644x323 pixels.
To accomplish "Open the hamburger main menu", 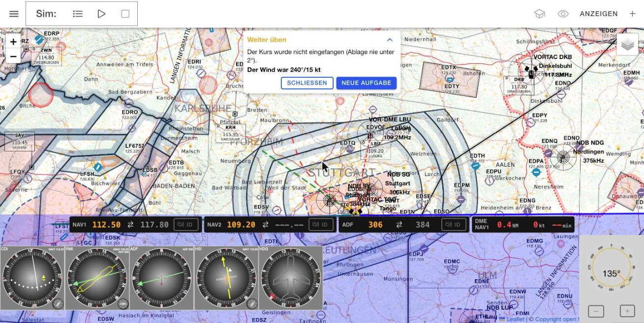I will pyautogui.click(x=14, y=14).
